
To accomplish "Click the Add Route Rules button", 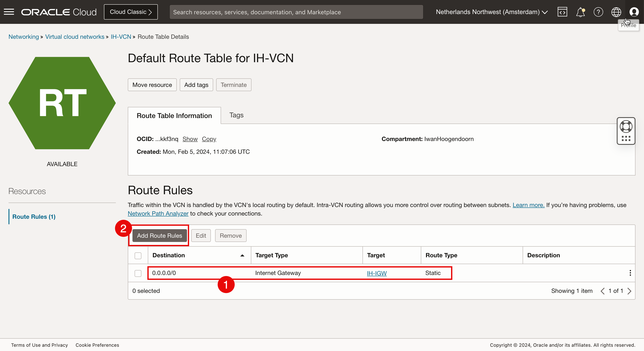I will point(160,236).
